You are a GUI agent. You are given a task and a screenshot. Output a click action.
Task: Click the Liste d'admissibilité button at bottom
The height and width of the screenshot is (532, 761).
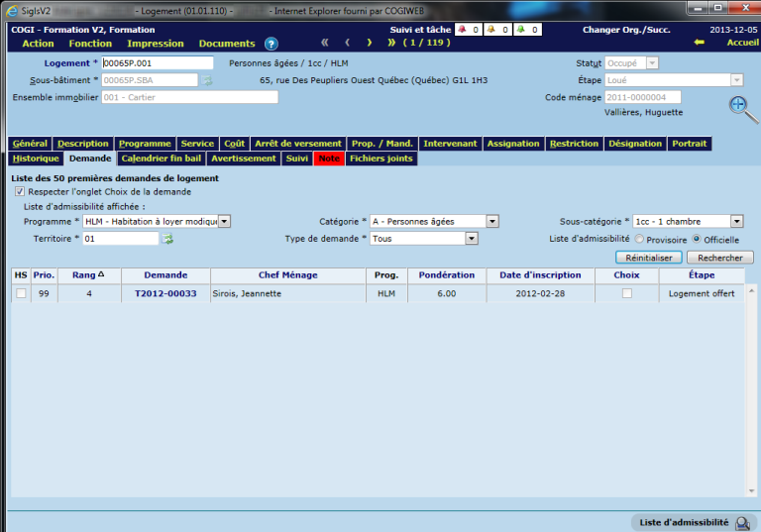click(694, 522)
